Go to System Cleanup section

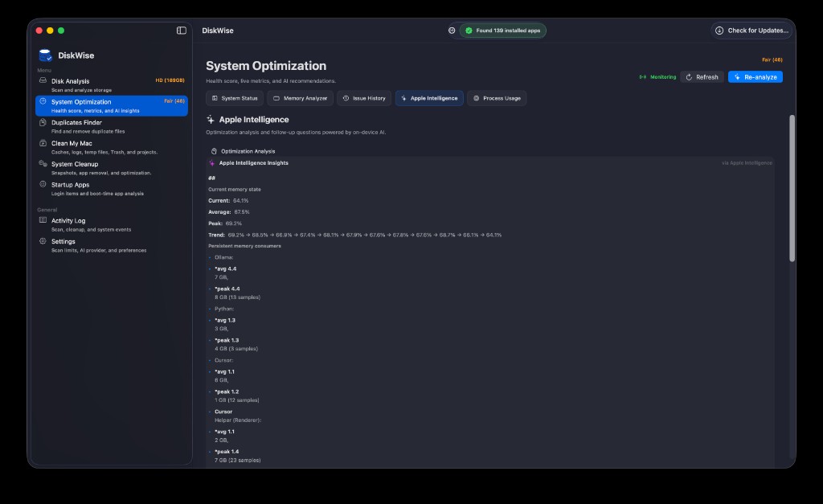point(111,168)
